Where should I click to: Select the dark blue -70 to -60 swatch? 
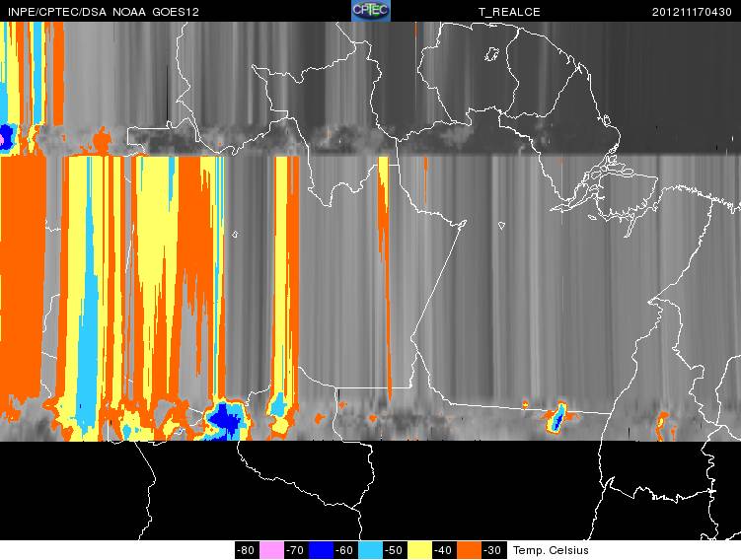[321, 550]
